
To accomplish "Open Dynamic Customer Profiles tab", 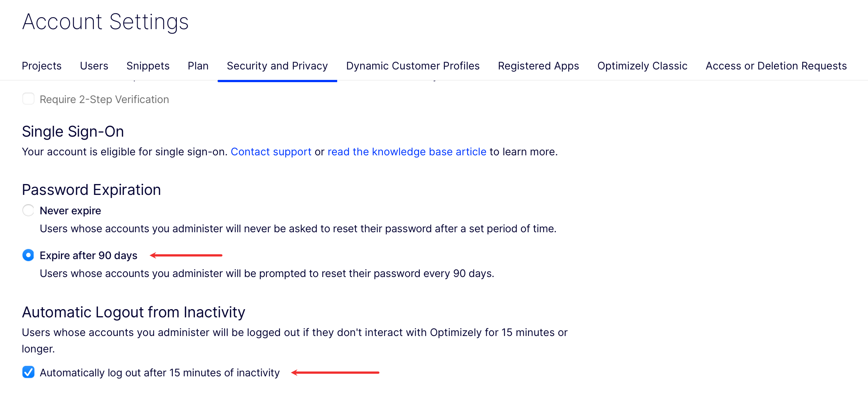I will 413,66.
